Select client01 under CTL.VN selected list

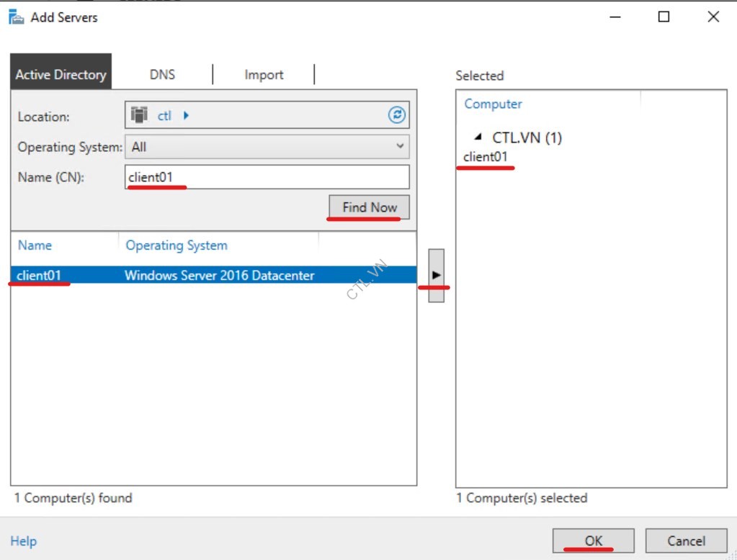pos(485,156)
